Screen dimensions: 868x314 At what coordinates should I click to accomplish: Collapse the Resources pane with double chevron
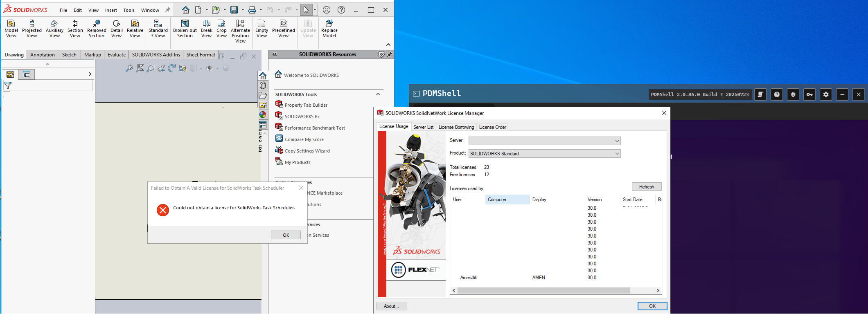tap(275, 54)
